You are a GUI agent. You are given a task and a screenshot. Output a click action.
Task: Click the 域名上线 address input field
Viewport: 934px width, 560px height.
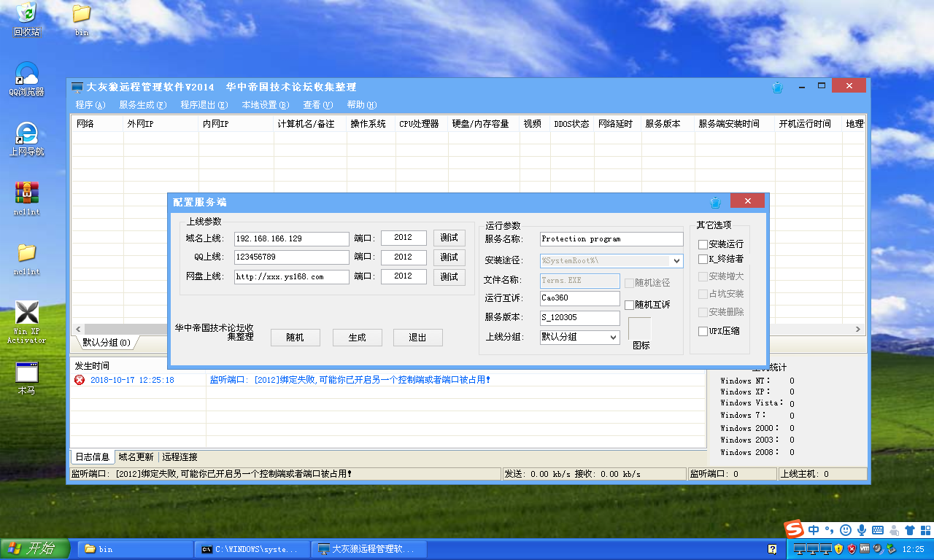[x=292, y=238]
